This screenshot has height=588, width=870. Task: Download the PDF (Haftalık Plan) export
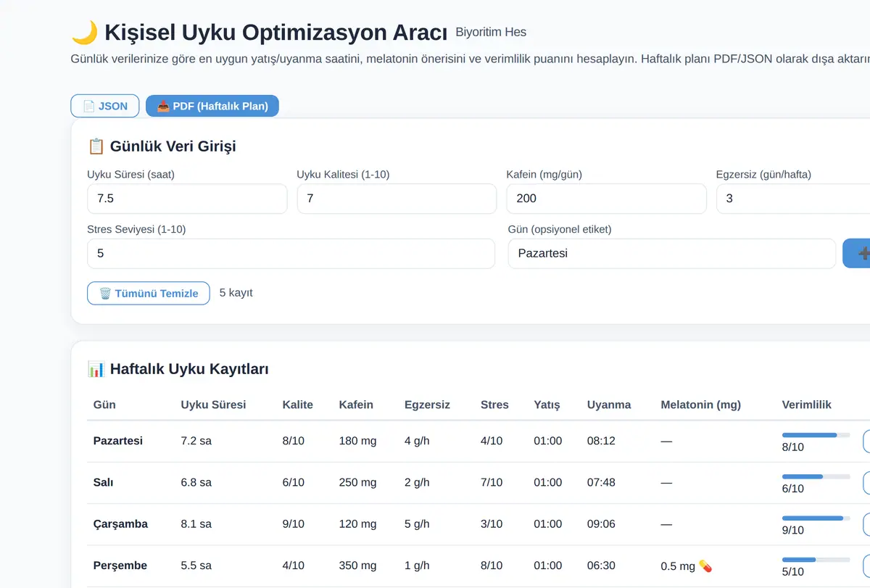(x=212, y=106)
